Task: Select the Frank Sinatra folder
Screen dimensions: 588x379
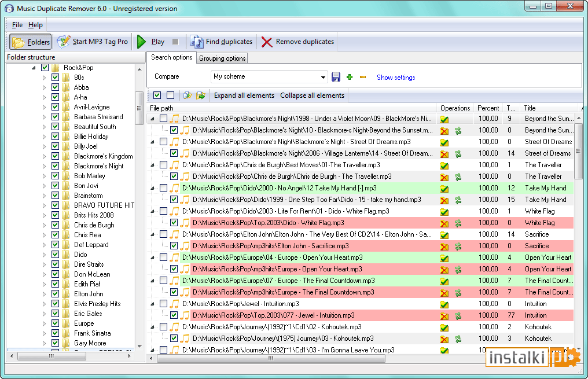Action: click(x=92, y=333)
